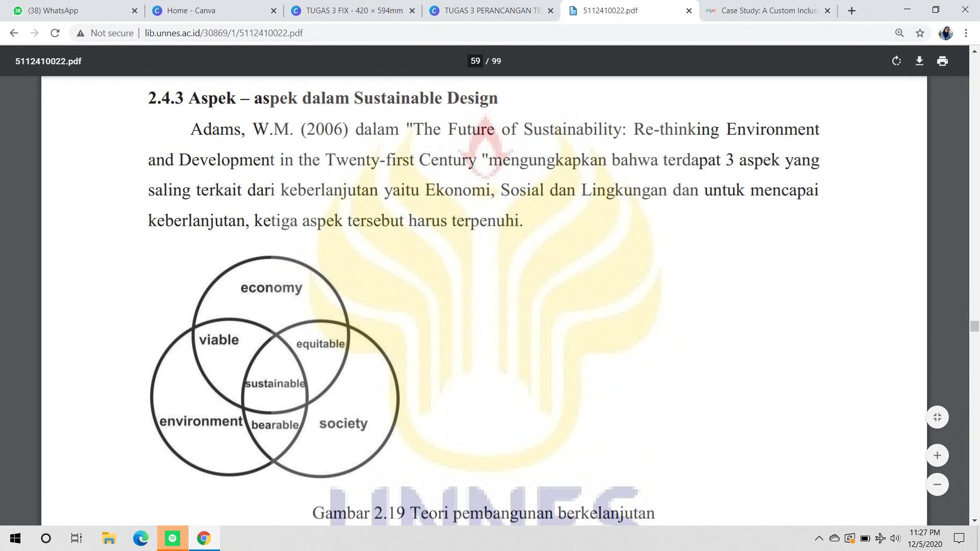
Task: Open Case Study tab
Action: pos(768,11)
